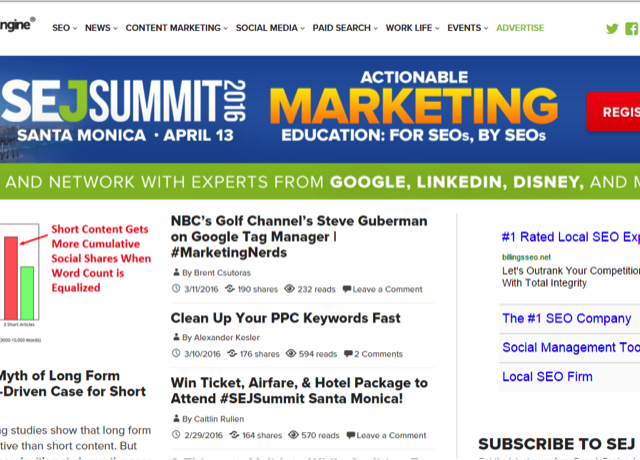Click shares icon beside 164 shares
The height and width of the screenshot is (460, 640).
click(234, 435)
